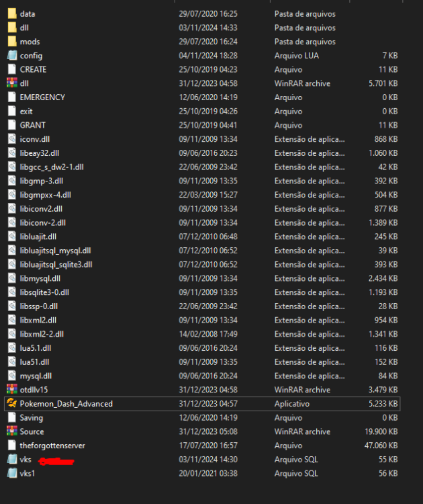Click the 'Arquivo LUA' type cell
The image size is (423, 504).
click(297, 56)
